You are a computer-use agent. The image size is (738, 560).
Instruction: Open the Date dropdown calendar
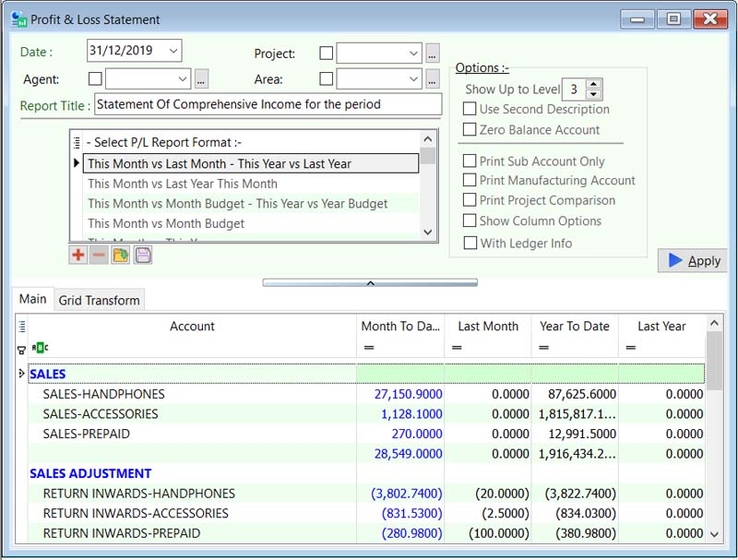coord(173,51)
